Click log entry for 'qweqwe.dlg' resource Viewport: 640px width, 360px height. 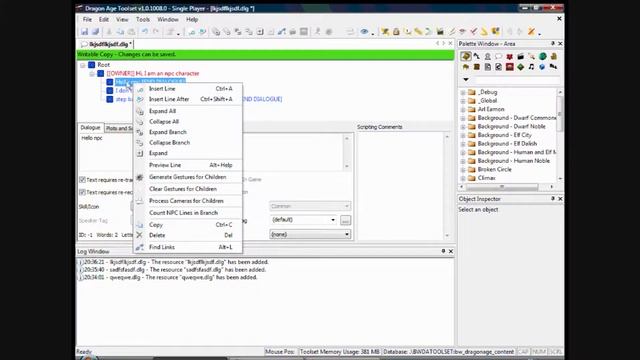tap(169, 277)
